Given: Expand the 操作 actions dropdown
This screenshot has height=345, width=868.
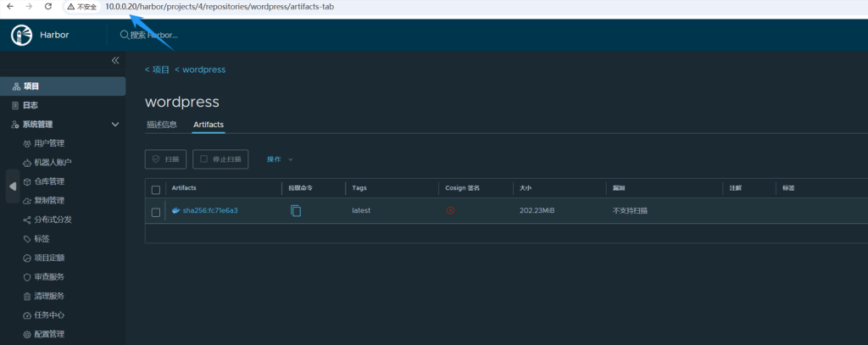Looking at the screenshot, I should pyautogui.click(x=280, y=159).
